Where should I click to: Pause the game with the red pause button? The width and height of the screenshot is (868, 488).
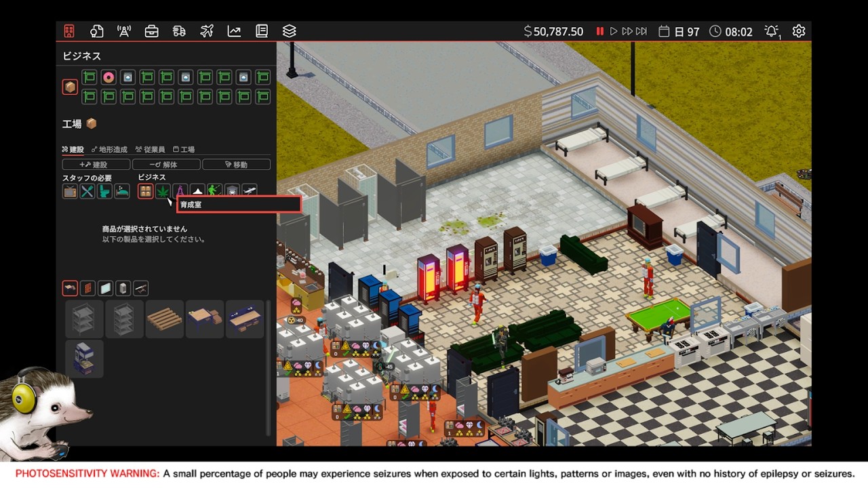pyautogui.click(x=599, y=31)
